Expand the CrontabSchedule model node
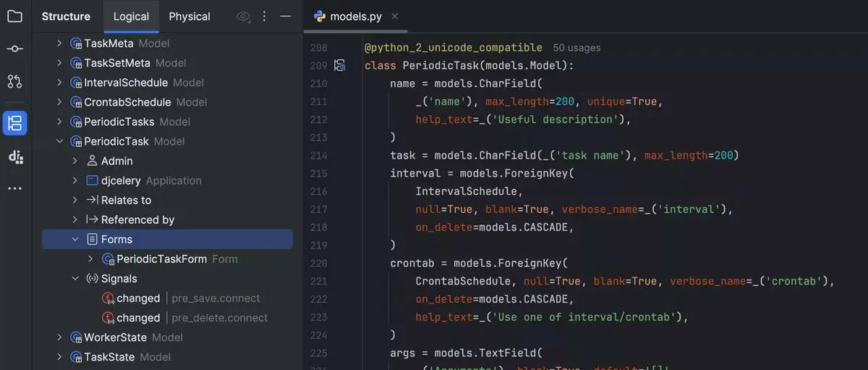868x370 pixels. pos(59,102)
